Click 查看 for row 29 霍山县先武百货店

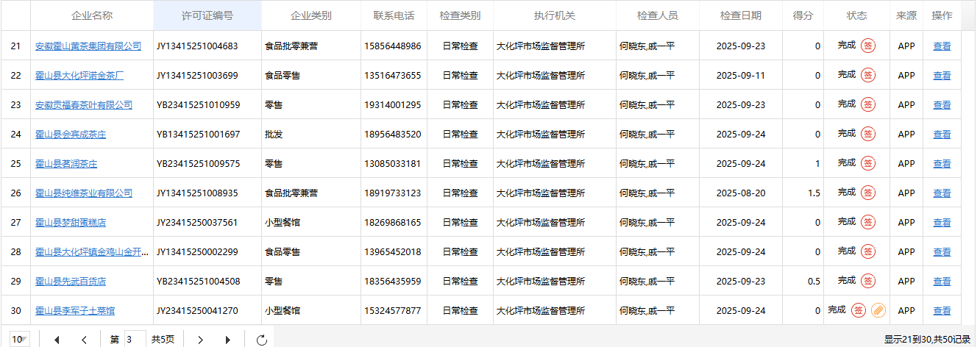(942, 282)
